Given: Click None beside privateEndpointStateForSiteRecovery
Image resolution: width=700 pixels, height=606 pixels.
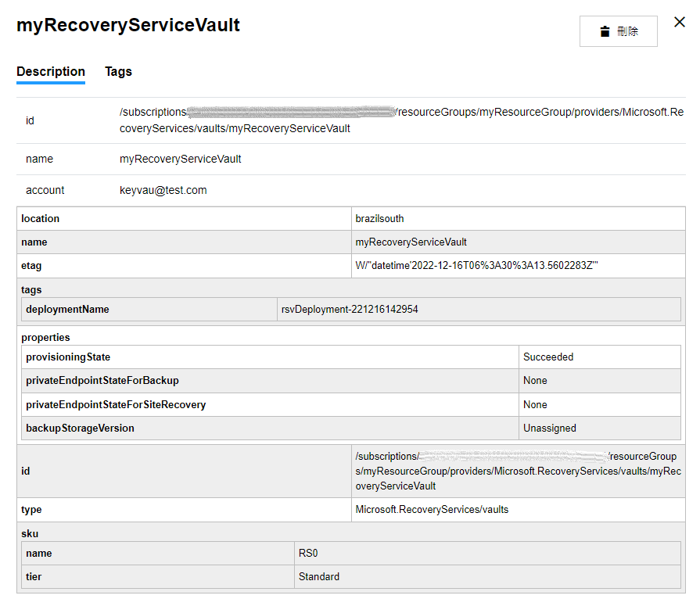Looking at the screenshot, I should [x=535, y=405].
